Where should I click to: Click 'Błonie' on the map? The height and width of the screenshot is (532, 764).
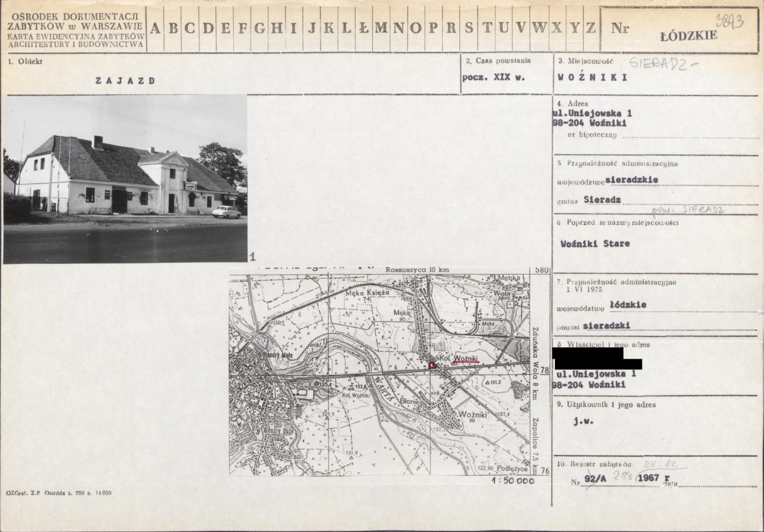(409, 403)
